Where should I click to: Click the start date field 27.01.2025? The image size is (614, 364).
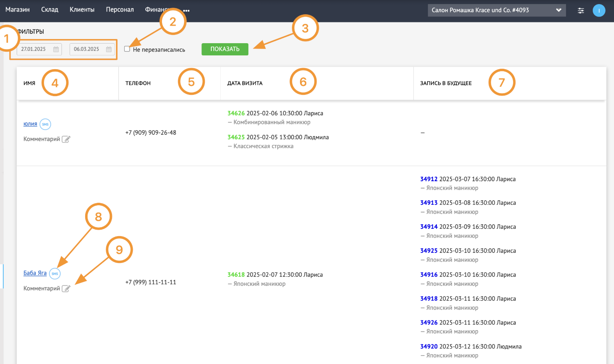coord(39,49)
